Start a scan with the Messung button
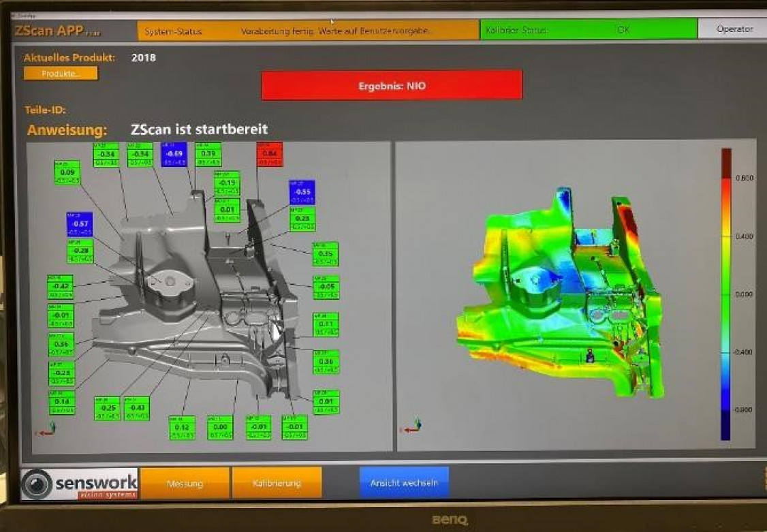 (185, 484)
